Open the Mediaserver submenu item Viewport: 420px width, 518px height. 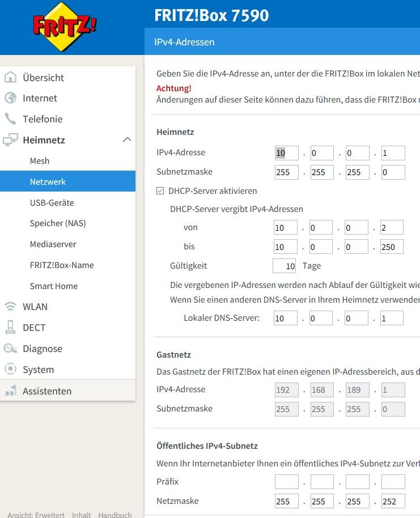coord(53,244)
